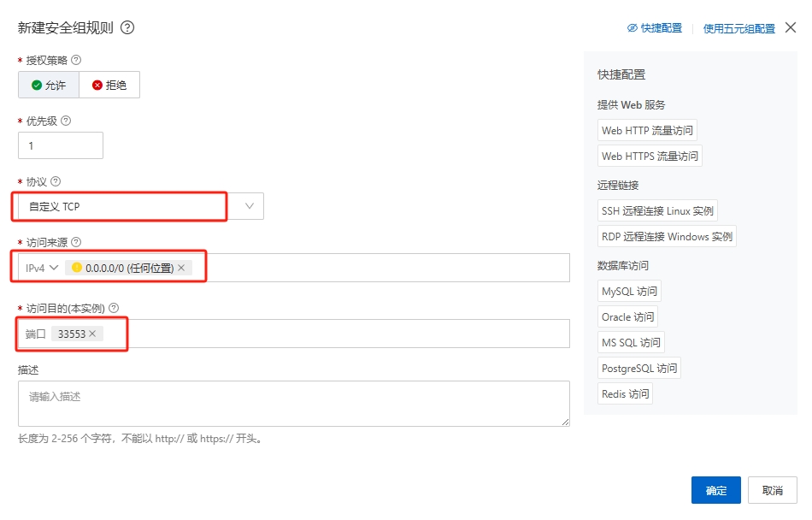Image resolution: width=812 pixels, height=520 pixels.
Task: Select the 允许 authorization policy
Action: point(49,85)
